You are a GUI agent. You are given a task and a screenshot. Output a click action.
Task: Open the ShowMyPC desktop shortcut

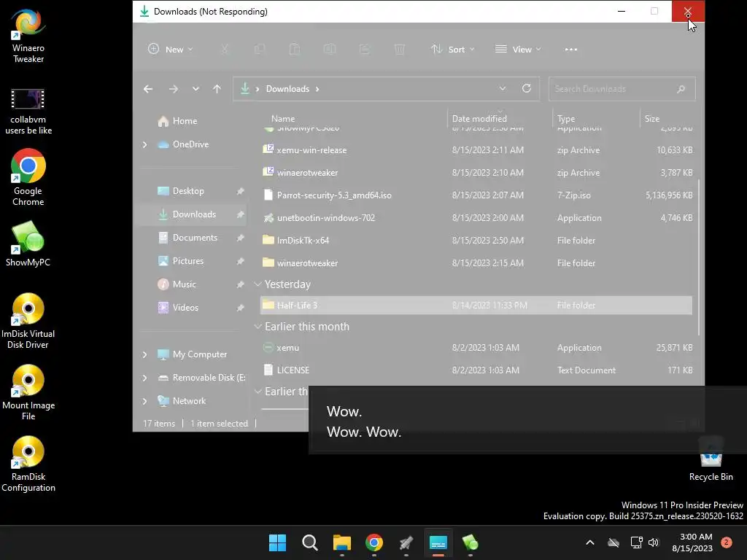[x=28, y=244]
